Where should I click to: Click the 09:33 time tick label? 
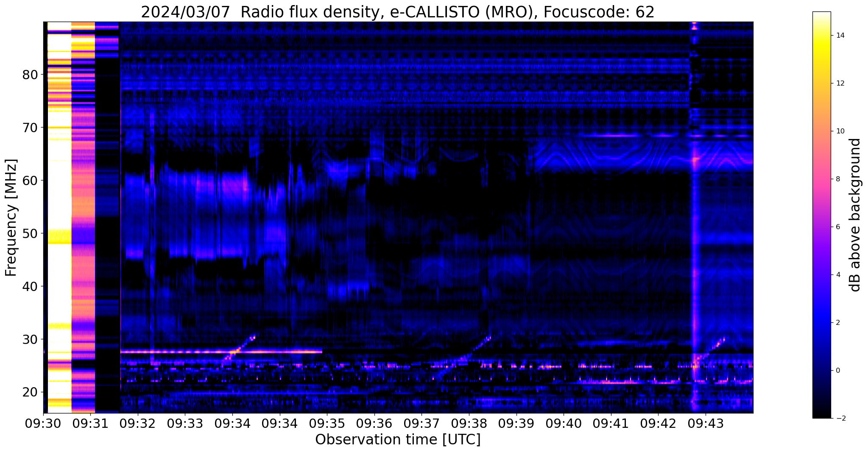click(185, 423)
